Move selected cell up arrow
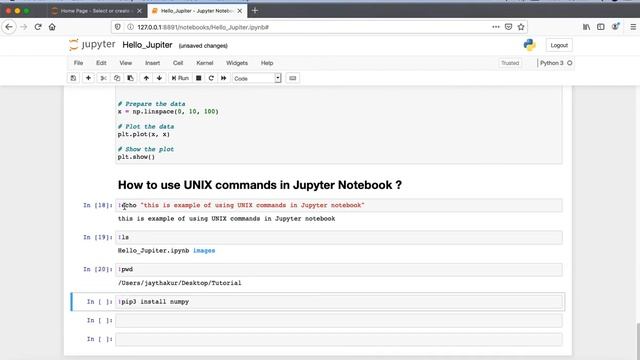 click(x=146, y=78)
